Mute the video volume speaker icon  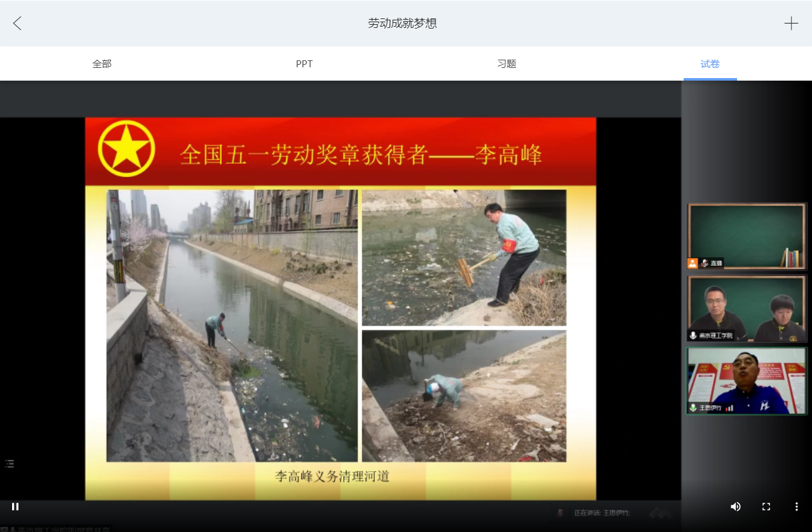(735, 506)
